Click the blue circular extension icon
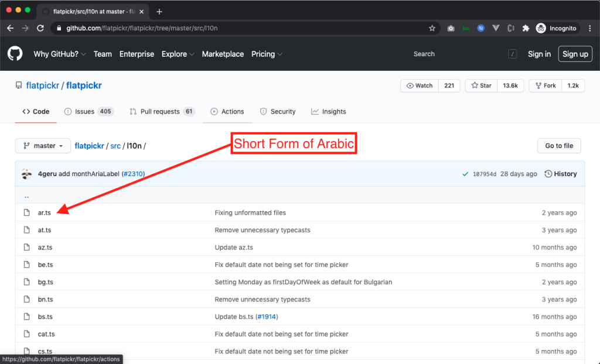This screenshot has height=364, width=600. click(480, 28)
